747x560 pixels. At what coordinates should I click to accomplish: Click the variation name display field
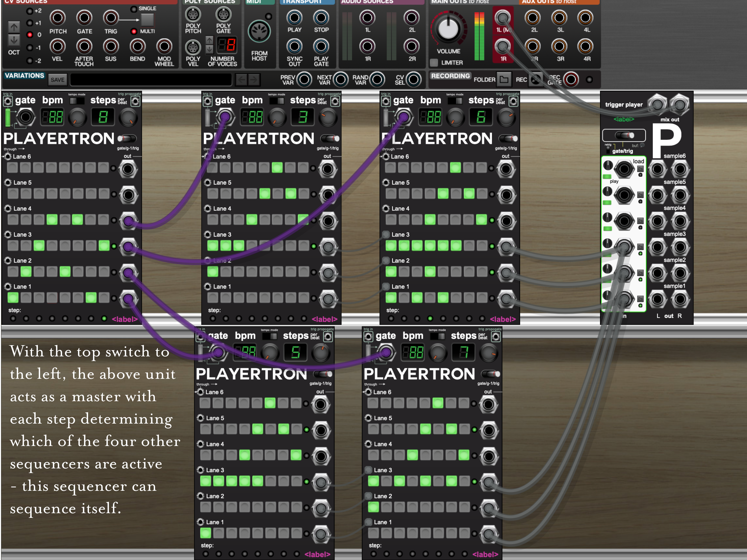(151, 80)
